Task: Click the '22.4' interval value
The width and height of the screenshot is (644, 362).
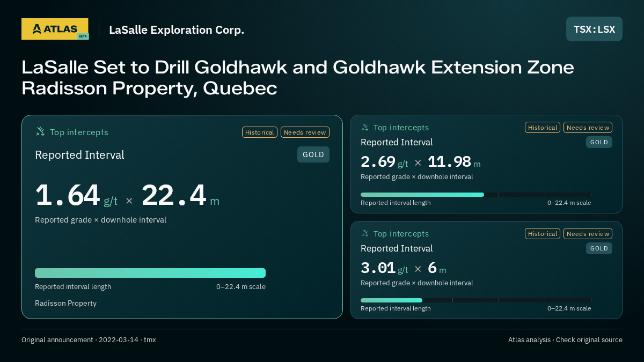Action: click(x=174, y=195)
